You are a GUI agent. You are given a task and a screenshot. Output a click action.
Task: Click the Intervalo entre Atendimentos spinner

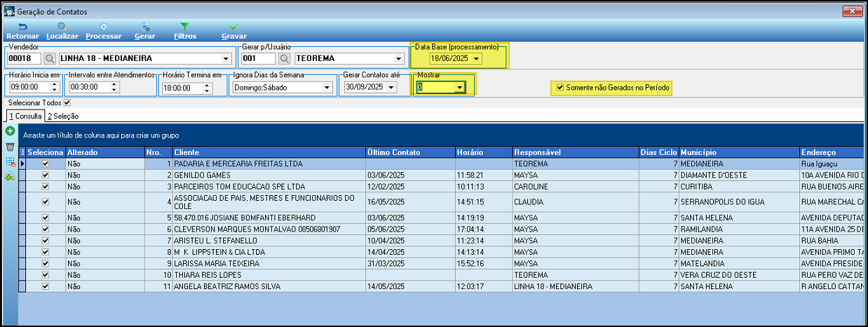115,88
